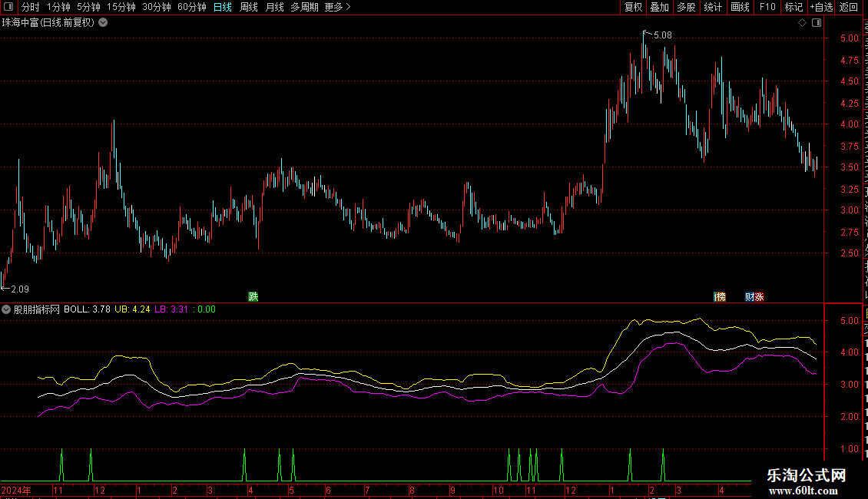This screenshot has height=499, width=868.
Task: Click the 2.09 low price label
Action: [20, 289]
